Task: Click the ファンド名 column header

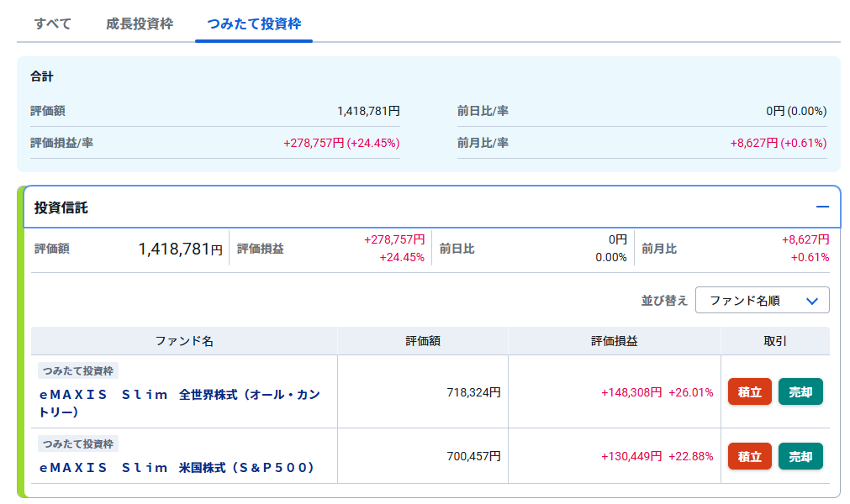Action: pyautogui.click(x=184, y=341)
